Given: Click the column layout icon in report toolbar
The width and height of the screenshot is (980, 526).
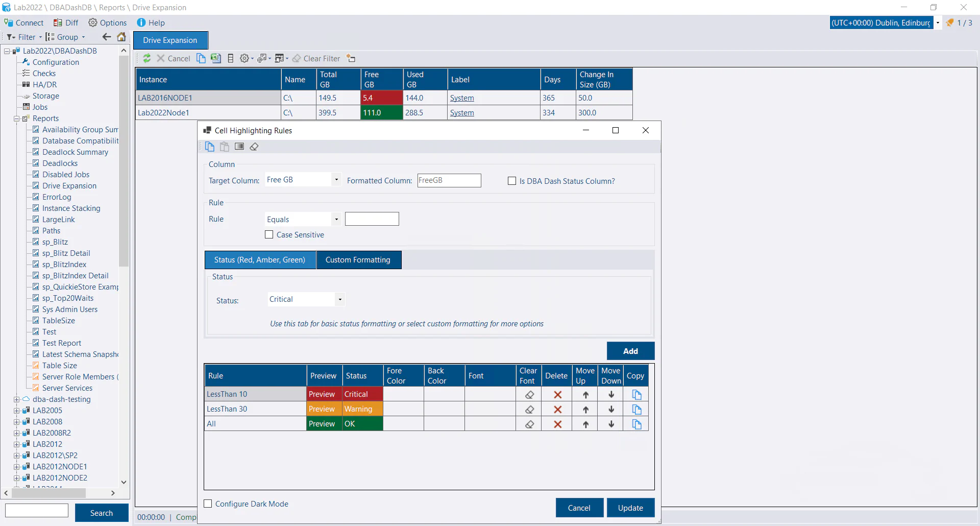Looking at the screenshot, I should 231,58.
